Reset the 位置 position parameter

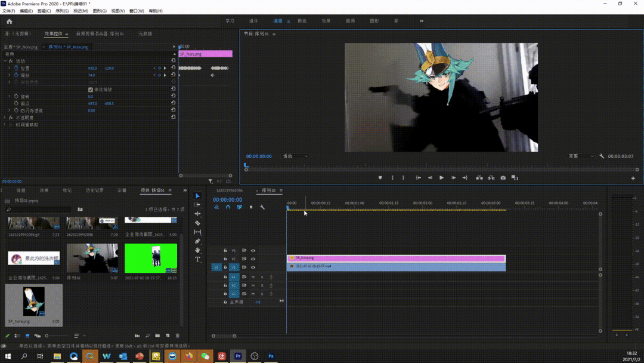pyautogui.click(x=174, y=68)
